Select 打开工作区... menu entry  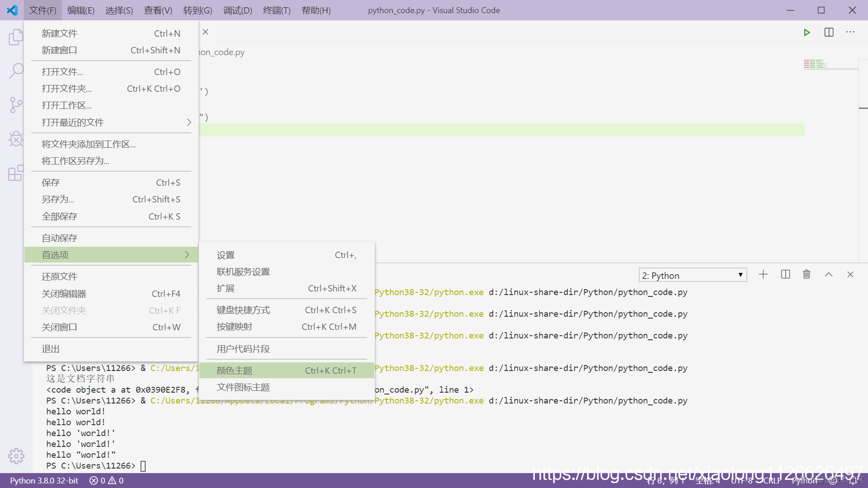(111, 105)
